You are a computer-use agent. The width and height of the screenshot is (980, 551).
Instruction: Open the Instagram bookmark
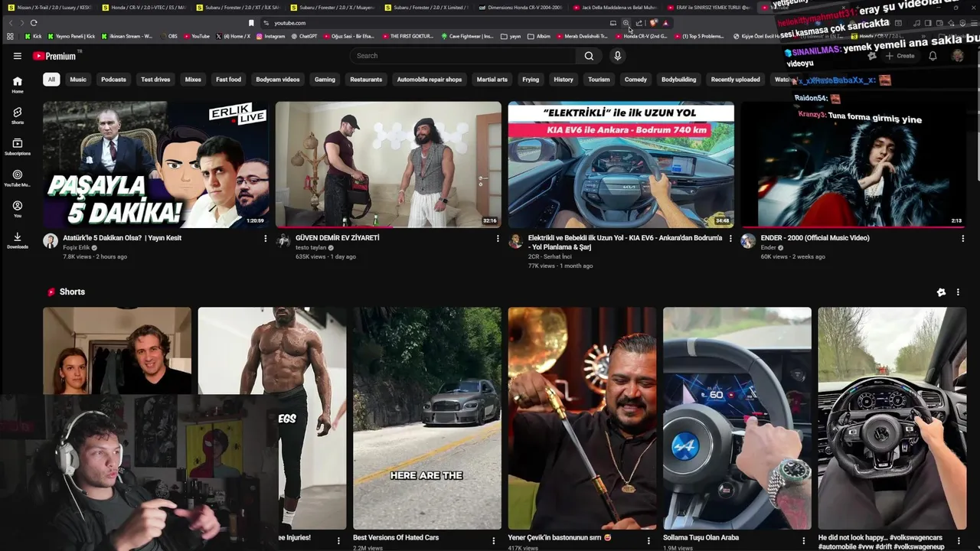coord(270,36)
